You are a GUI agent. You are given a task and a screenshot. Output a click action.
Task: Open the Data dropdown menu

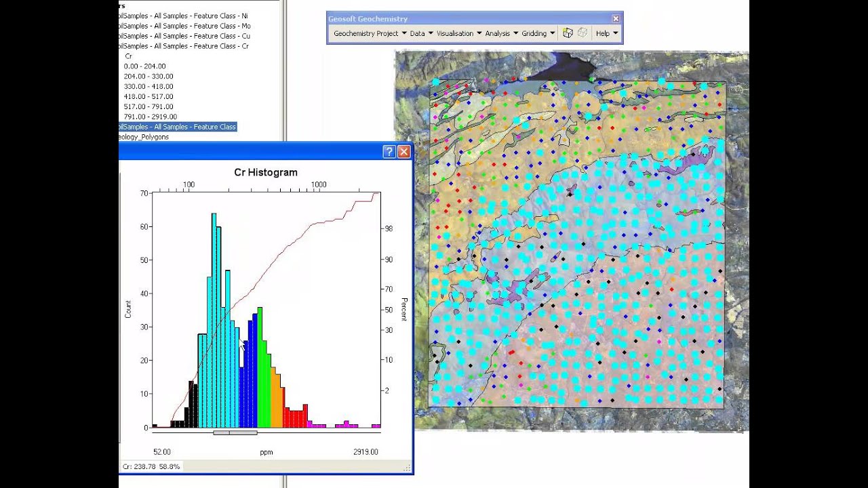(421, 33)
